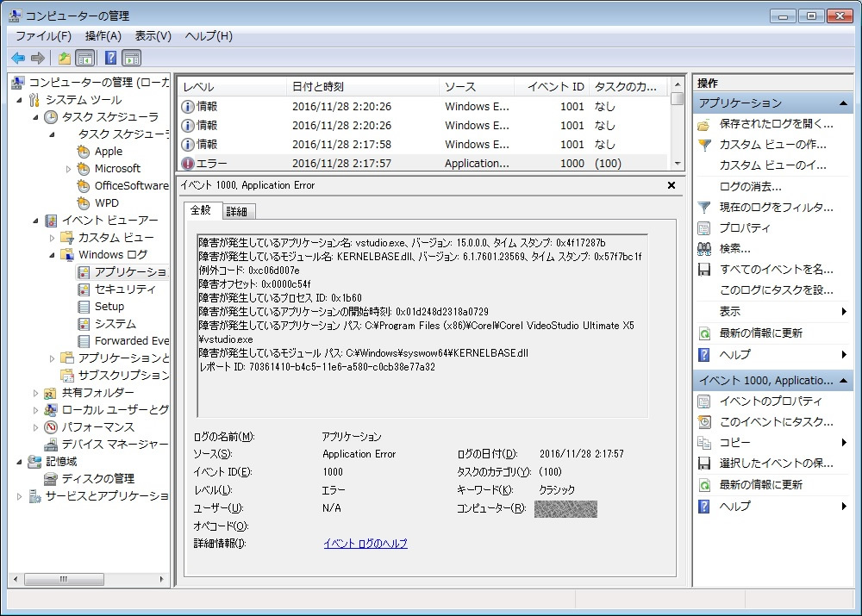862x616 pixels.
Task: Open the ファイル(F) menu
Action: tap(43, 36)
